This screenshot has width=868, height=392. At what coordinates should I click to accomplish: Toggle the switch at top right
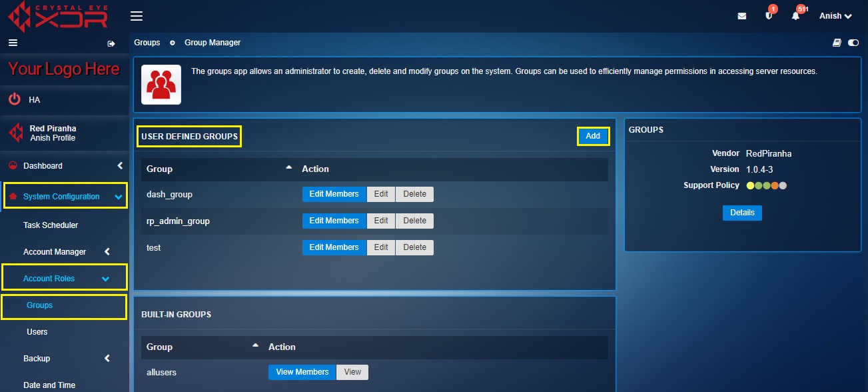tap(853, 43)
